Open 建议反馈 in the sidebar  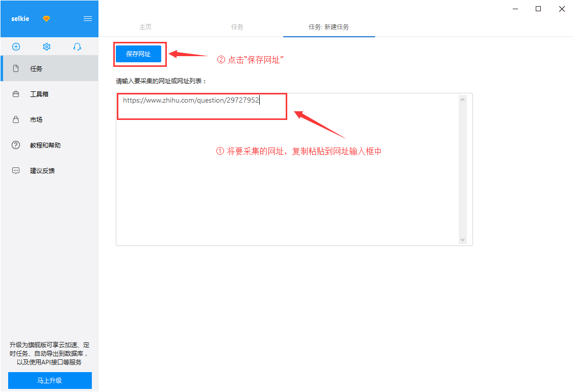click(49, 170)
